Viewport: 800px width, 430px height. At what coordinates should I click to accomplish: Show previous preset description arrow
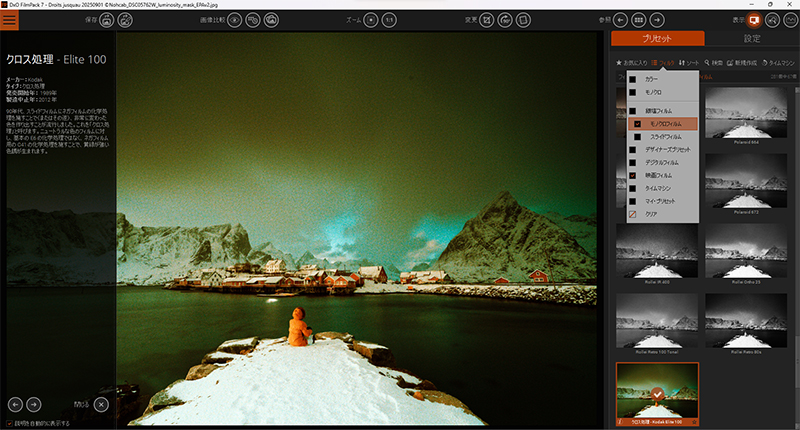coord(15,404)
